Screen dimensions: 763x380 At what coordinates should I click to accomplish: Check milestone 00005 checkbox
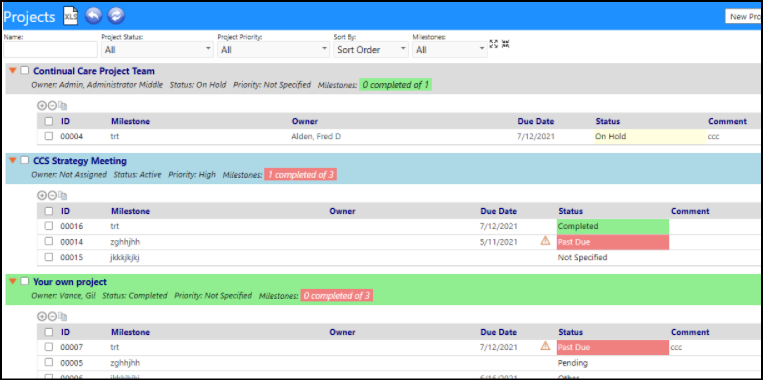(49, 362)
